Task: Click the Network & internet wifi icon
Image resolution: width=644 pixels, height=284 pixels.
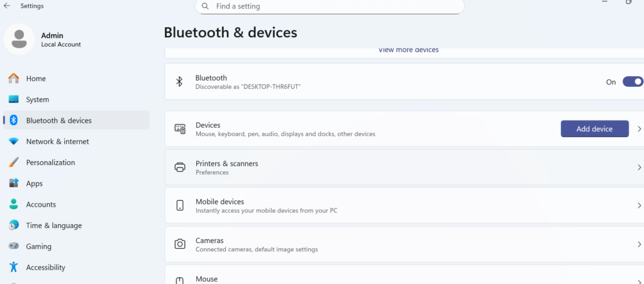Action: 14,142
